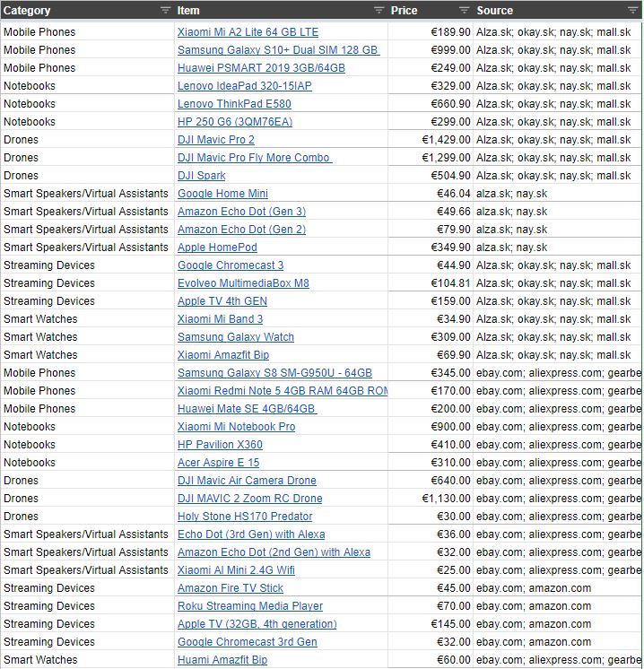Open Xiaomi Redmi Note 5 4GB RAM link
This screenshot has height=669, width=644.
(x=283, y=390)
